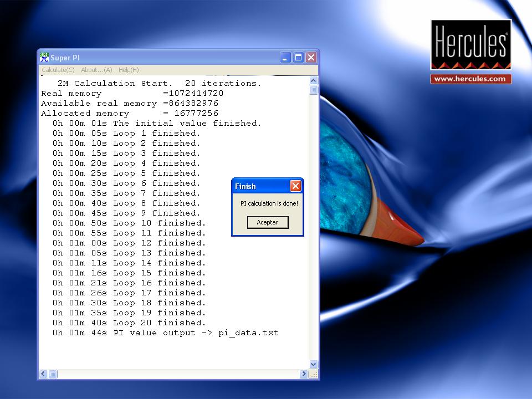Click the horizontal scrollbar right arrow
532x399 pixels.
pos(304,374)
